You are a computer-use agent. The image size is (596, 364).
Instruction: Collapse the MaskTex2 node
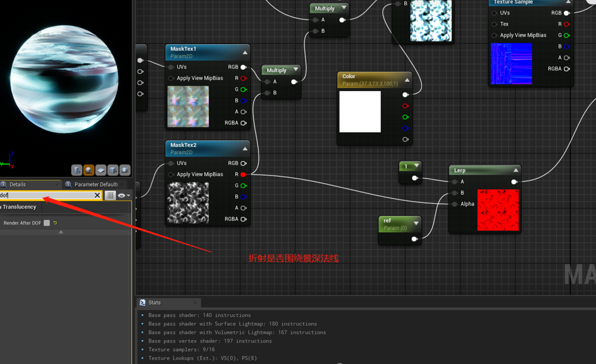(245, 148)
